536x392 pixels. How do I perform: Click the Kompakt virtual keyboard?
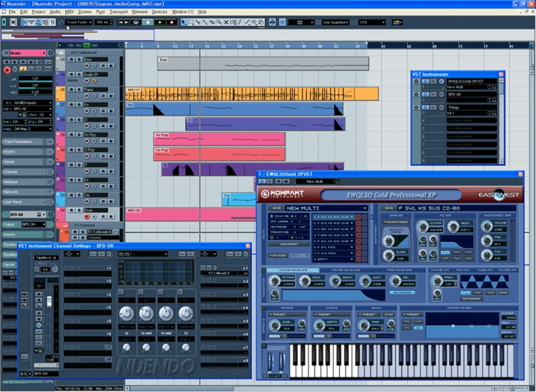pos(402,361)
